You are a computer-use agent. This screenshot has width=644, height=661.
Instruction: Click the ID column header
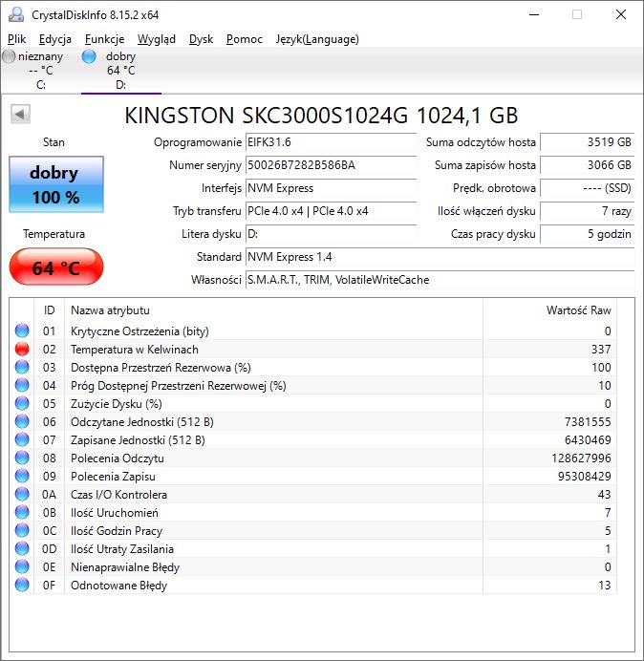49,310
